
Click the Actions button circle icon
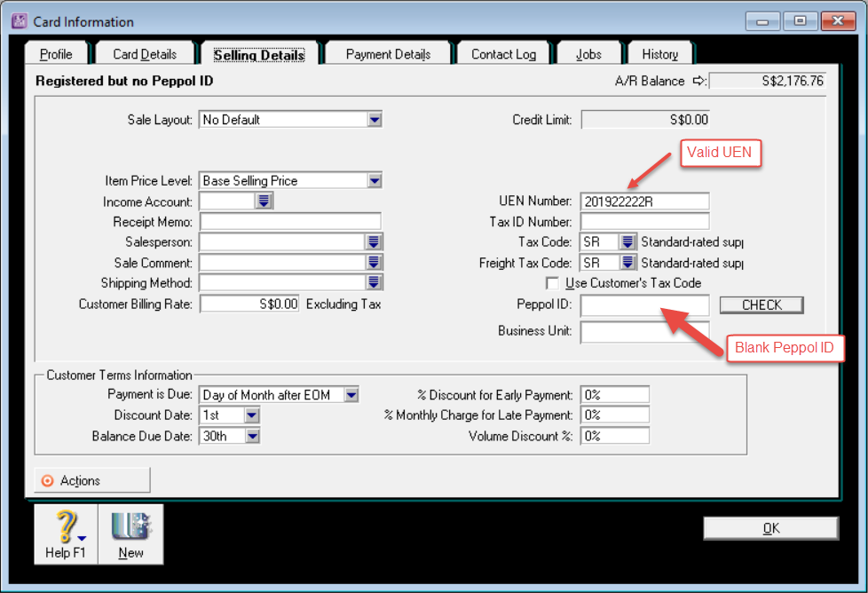(48, 481)
